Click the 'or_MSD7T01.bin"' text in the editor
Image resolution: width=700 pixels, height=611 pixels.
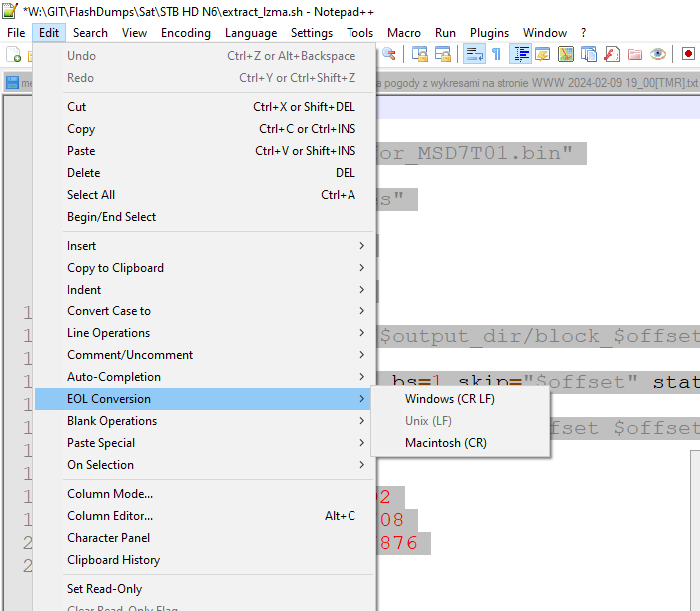pos(476,153)
